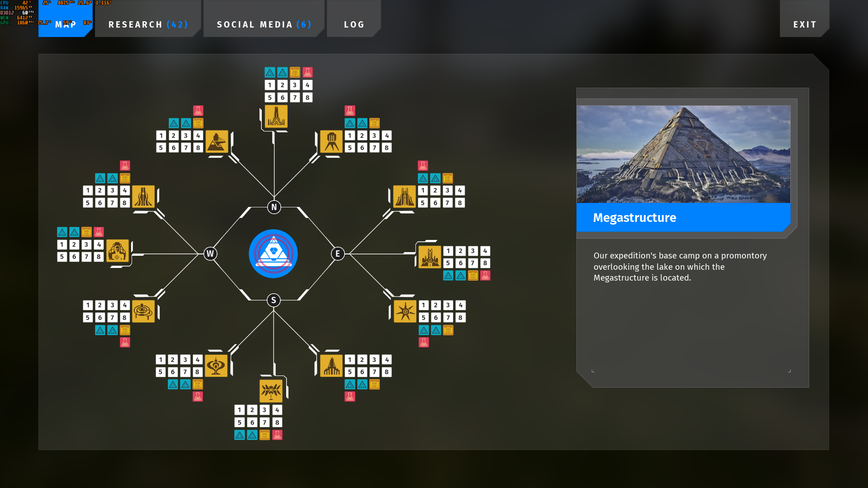
Task: Click number 1 above the tall spire icon
Action: coord(270,85)
